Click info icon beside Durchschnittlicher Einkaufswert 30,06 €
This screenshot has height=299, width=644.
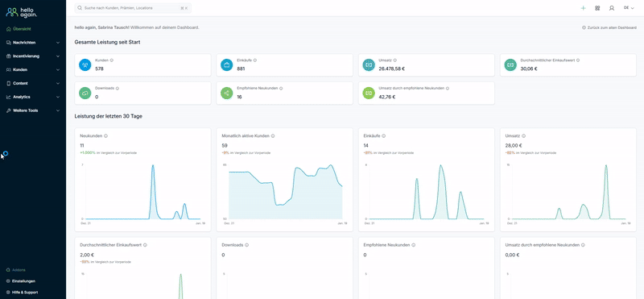pyautogui.click(x=578, y=60)
